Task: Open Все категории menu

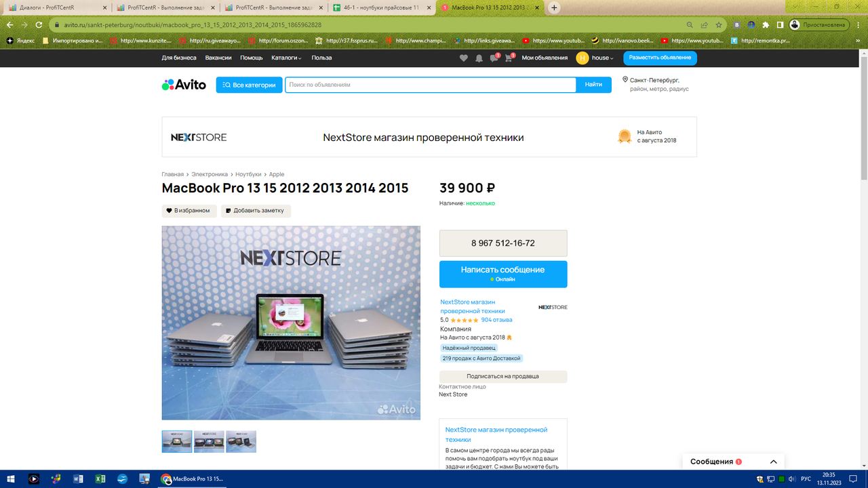Action: [249, 85]
